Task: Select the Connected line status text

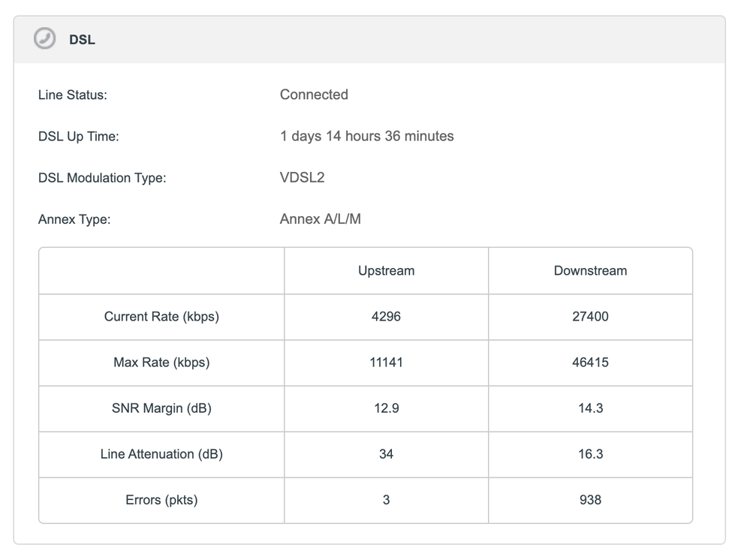Action: (314, 95)
